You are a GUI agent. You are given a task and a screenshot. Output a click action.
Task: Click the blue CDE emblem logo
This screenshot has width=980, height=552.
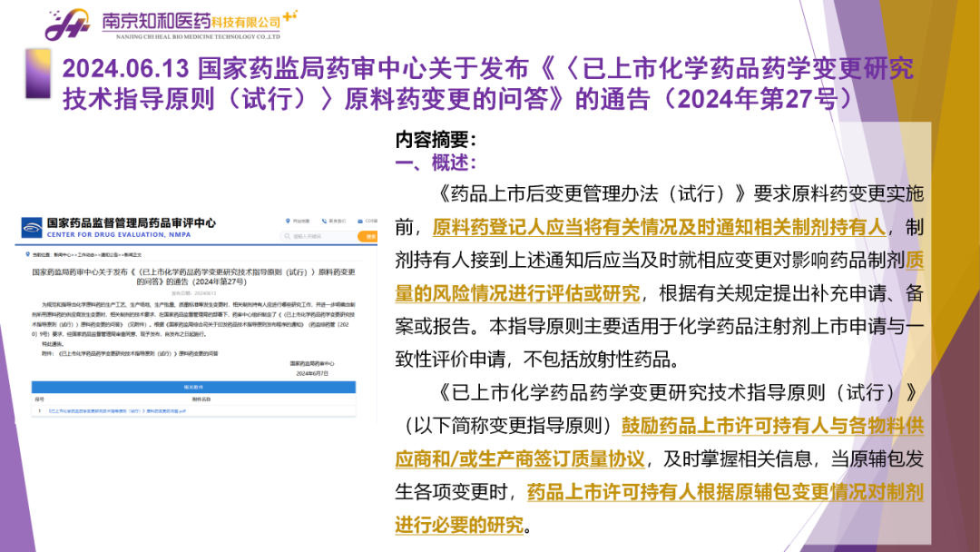point(32,226)
